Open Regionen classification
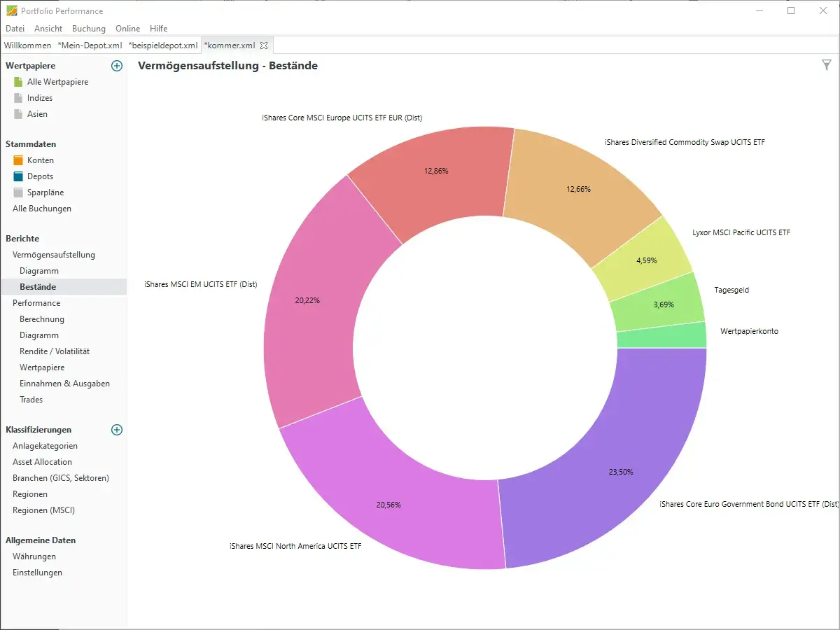Viewport: 840px width, 630px height. click(30, 494)
